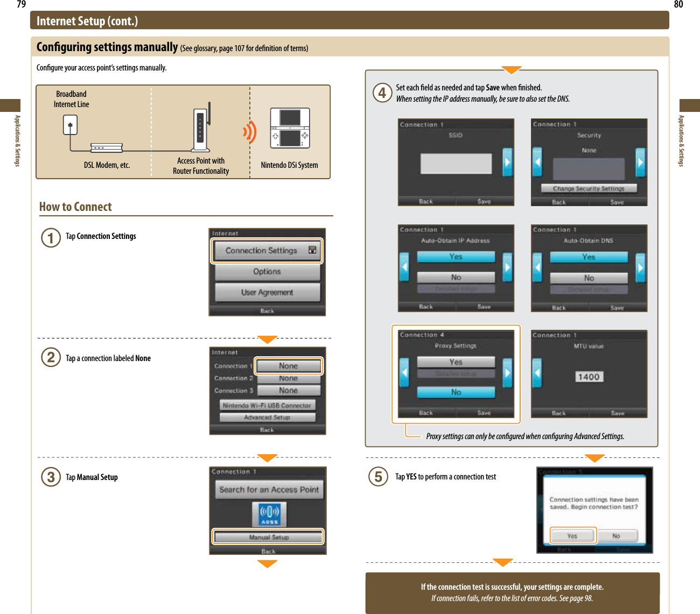Click right arrow on Auto-Obtain DNS screen
The image size is (700, 614).
pos(640,267)
